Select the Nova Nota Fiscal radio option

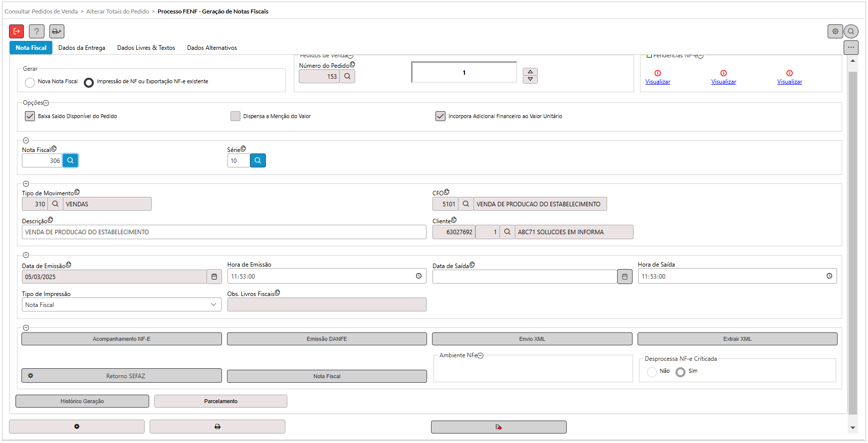(30, 82)
